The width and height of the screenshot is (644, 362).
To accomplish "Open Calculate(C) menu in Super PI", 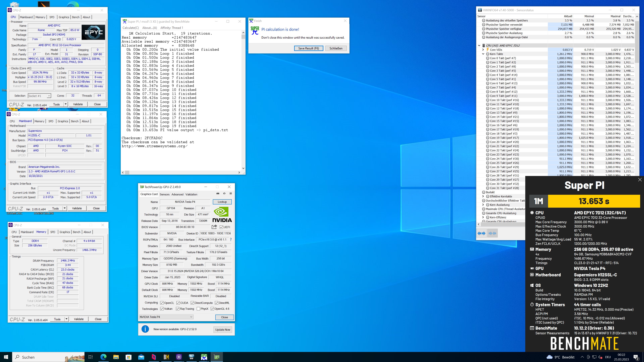I will 130,28.
